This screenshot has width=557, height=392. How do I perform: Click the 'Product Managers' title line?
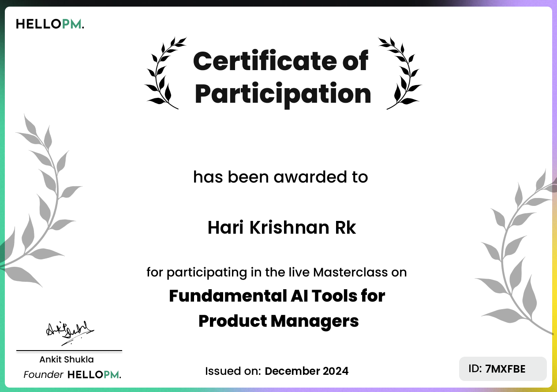pos(278,321)
